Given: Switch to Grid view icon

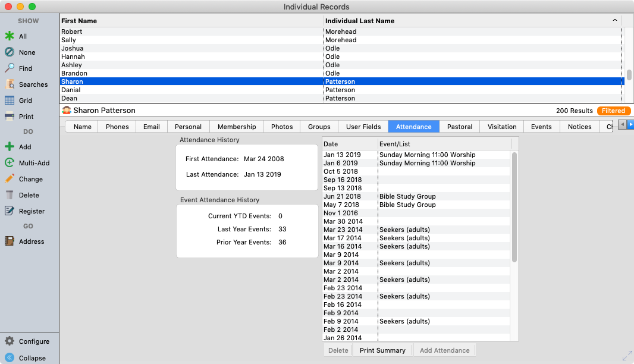Looking at the screenshot, I should click(x=10, y=101).
